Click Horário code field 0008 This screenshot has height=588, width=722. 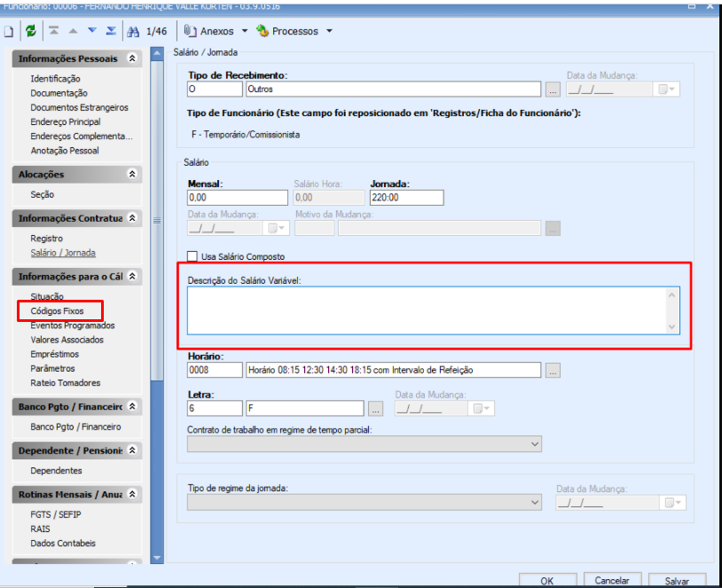point(215,370)
